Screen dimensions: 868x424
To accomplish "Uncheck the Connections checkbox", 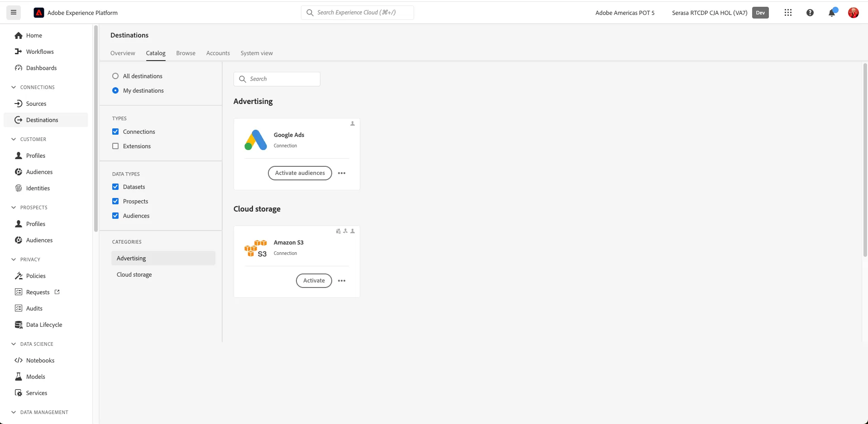I will pos(115,132).
